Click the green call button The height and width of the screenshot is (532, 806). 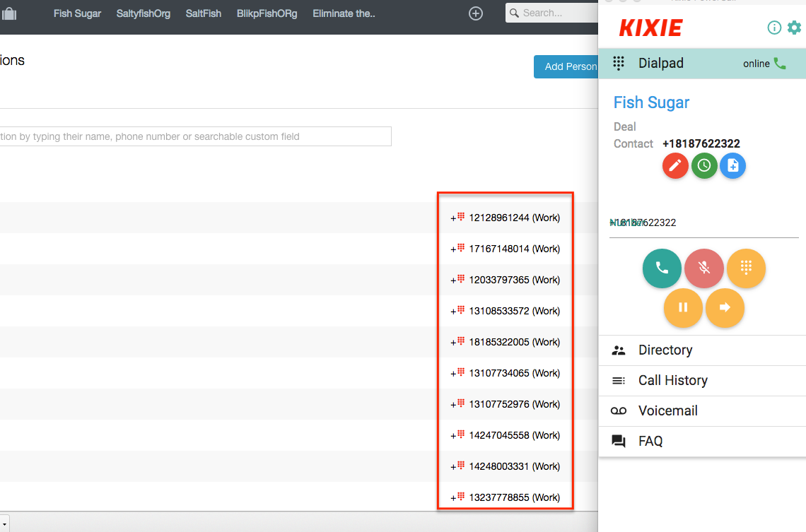pyautogui.click(x=662, y=268)
